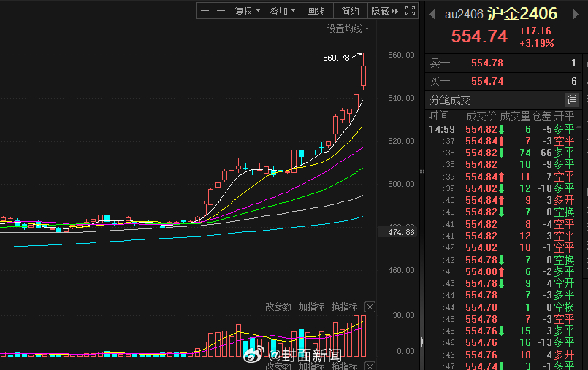Click the 时间 column header

[438, 116]
